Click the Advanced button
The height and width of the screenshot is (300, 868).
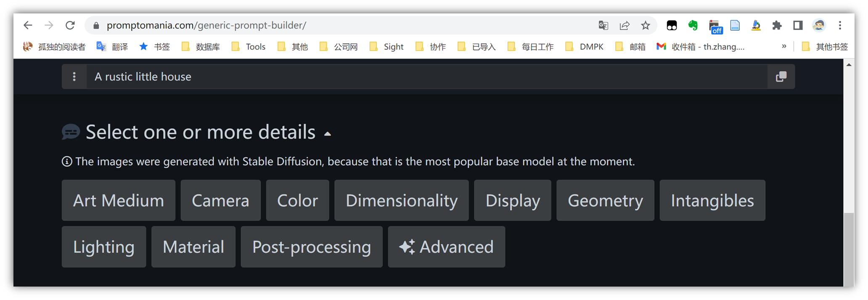pos(446,247)
